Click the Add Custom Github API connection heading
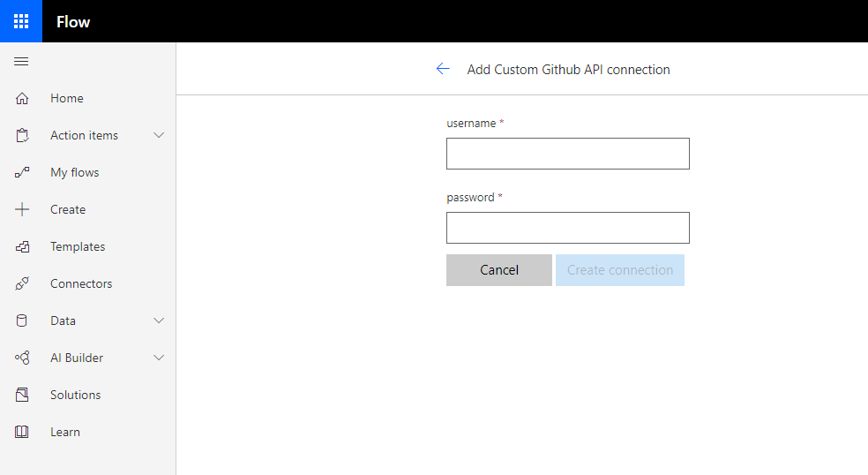Viewport: 868px width, 475px height. tap(568, 69)
